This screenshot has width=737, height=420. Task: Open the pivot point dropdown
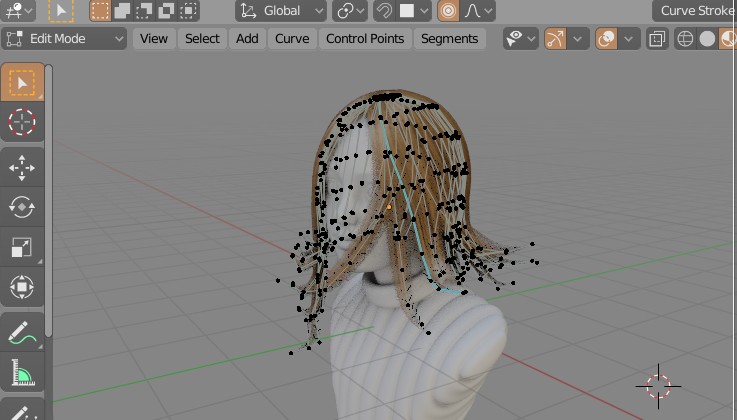click(349, 10)
